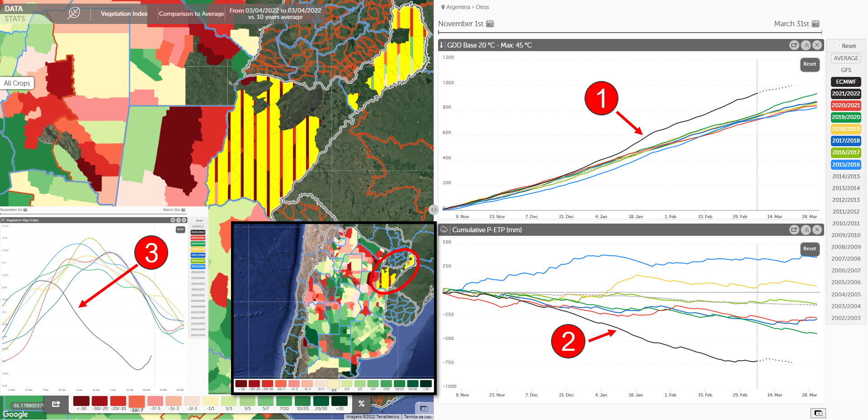
Task: Click the date range slider line under November 1st
Action: 630,33
